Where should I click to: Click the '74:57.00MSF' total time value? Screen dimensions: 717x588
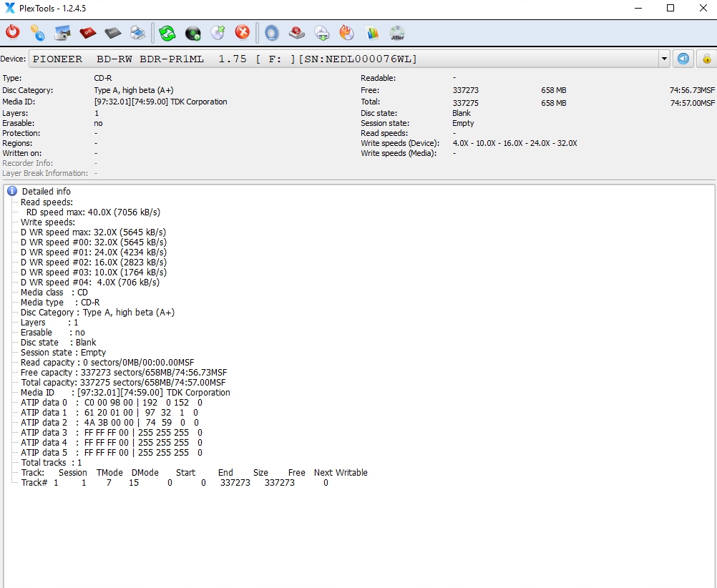[692, 103]
